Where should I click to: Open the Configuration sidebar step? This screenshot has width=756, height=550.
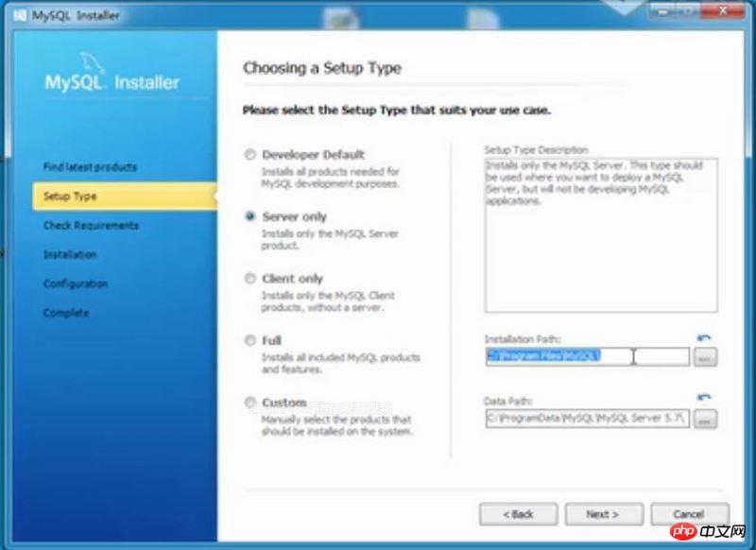coord(76,284)
